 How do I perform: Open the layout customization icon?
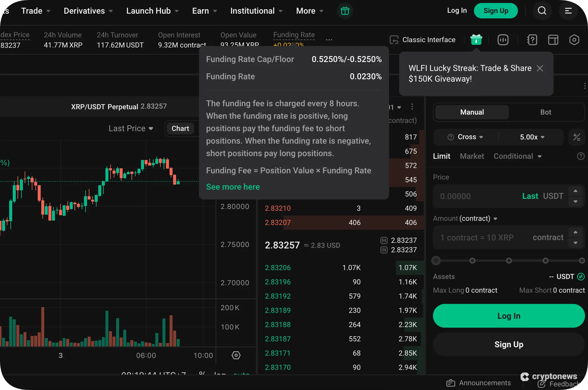point(553,39)
